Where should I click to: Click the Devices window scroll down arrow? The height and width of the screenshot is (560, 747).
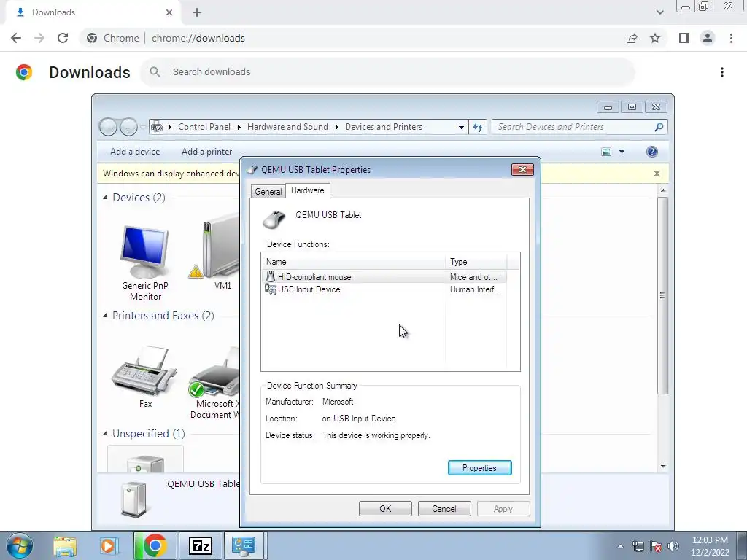tap(662, 467)
